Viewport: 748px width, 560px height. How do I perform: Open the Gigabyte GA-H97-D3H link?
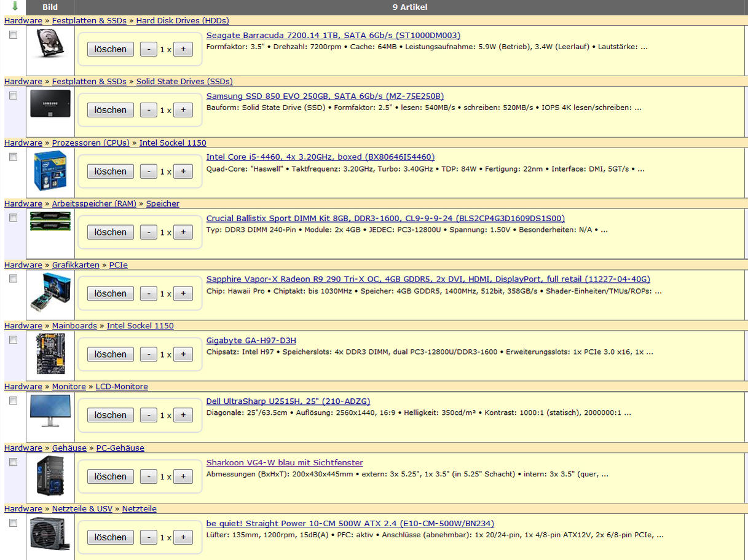pyautogui.click(x=251, y=341)
